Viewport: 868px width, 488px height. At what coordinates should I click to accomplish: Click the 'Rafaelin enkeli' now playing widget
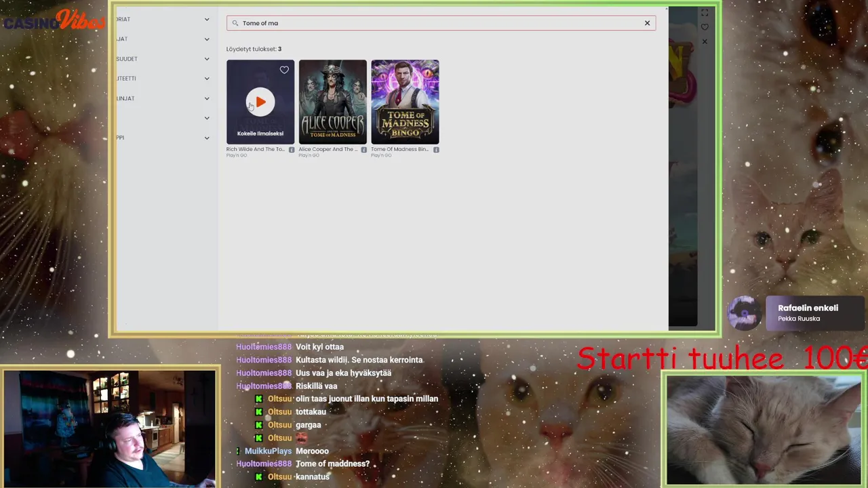[814, 313]
